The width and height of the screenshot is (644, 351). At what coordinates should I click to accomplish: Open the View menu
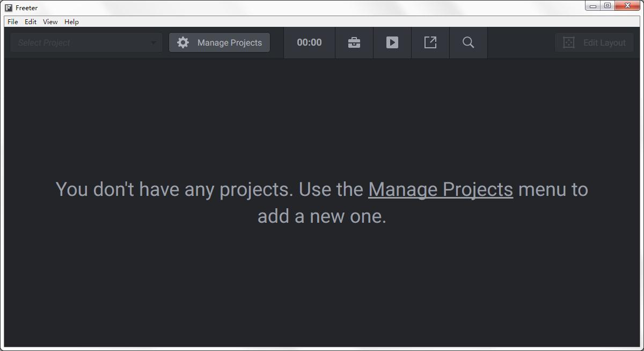pos(50,22)
